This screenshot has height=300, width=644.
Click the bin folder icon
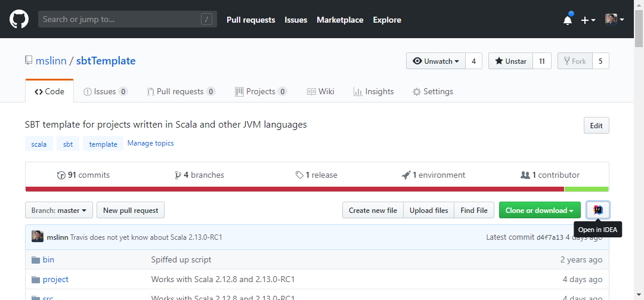pos(36,259)
